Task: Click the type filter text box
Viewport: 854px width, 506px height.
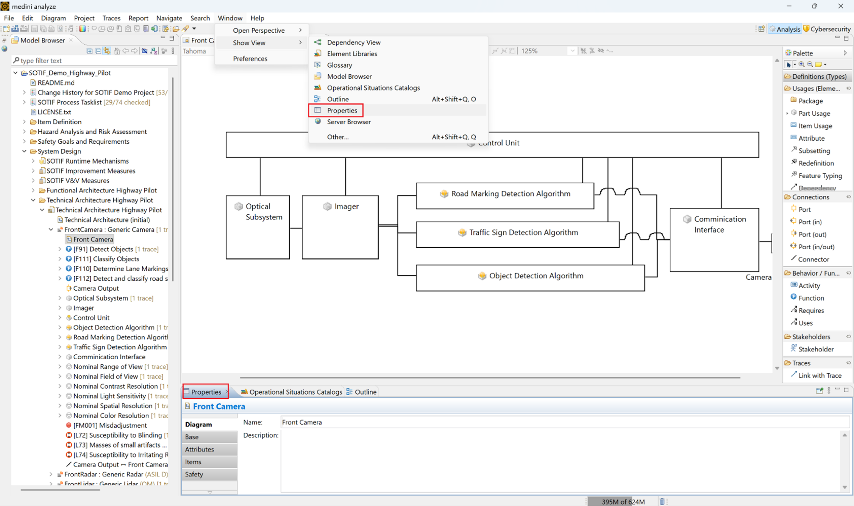Action: click(x=94, y=60)
